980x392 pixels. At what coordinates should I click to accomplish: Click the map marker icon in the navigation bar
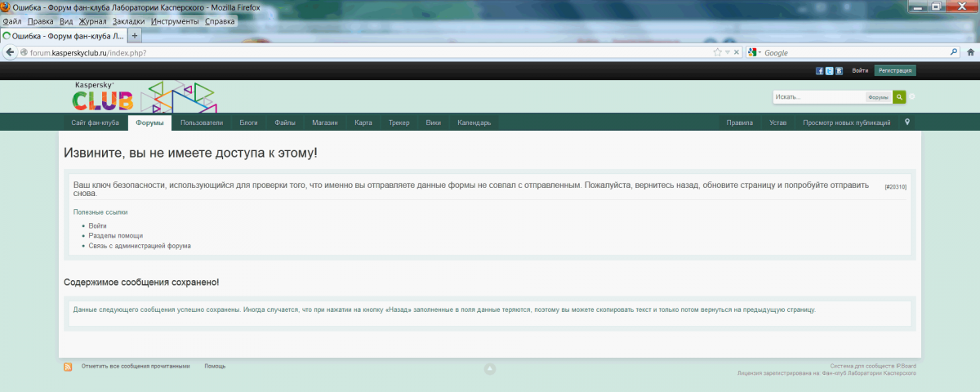click(x=907, y=122)
